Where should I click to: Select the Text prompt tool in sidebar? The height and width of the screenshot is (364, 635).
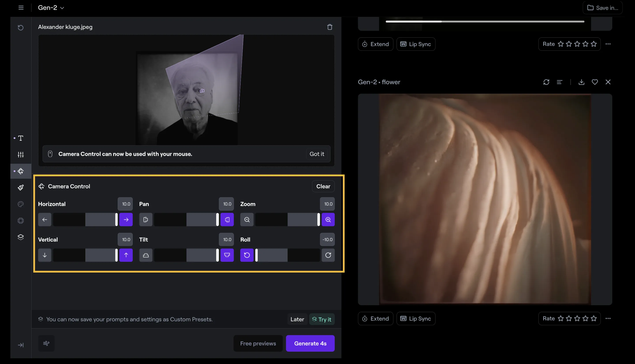pyautogui.click(x=21, y=138)
